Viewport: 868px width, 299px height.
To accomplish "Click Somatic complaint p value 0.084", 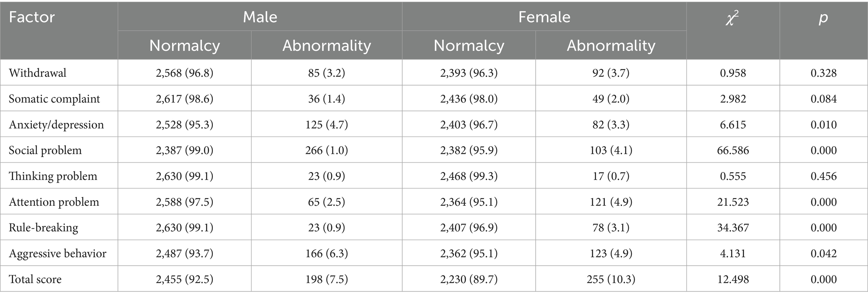I will click(x=824, y=99).
